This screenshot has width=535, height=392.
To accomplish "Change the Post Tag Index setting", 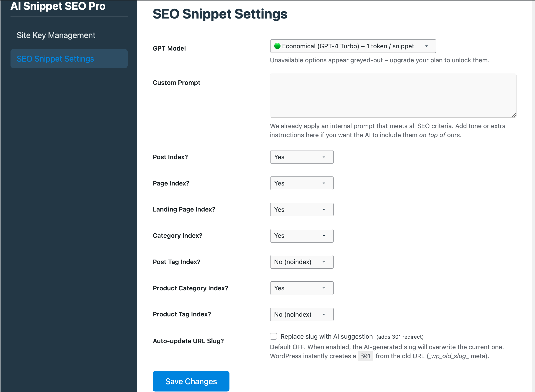I will click(302, 262).
